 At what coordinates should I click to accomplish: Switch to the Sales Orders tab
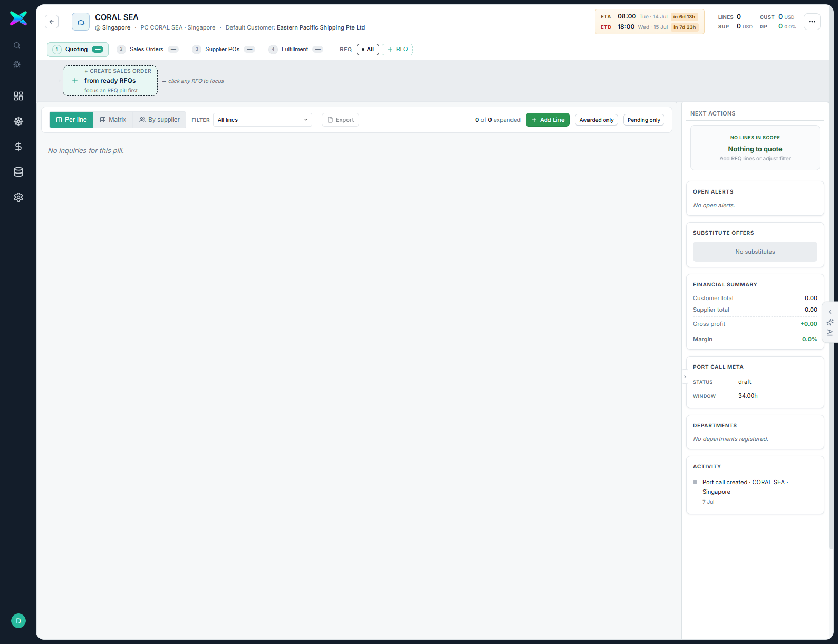[148, 50]
